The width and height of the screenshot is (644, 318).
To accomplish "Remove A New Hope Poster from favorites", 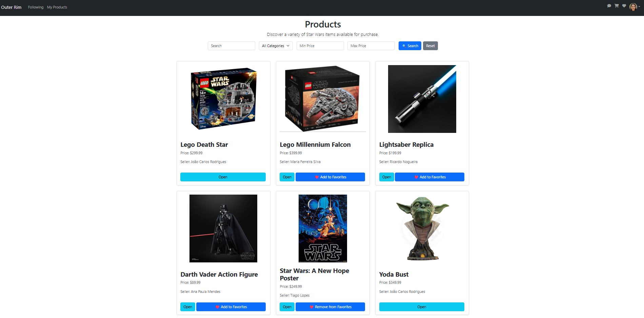I will [330, 307].
